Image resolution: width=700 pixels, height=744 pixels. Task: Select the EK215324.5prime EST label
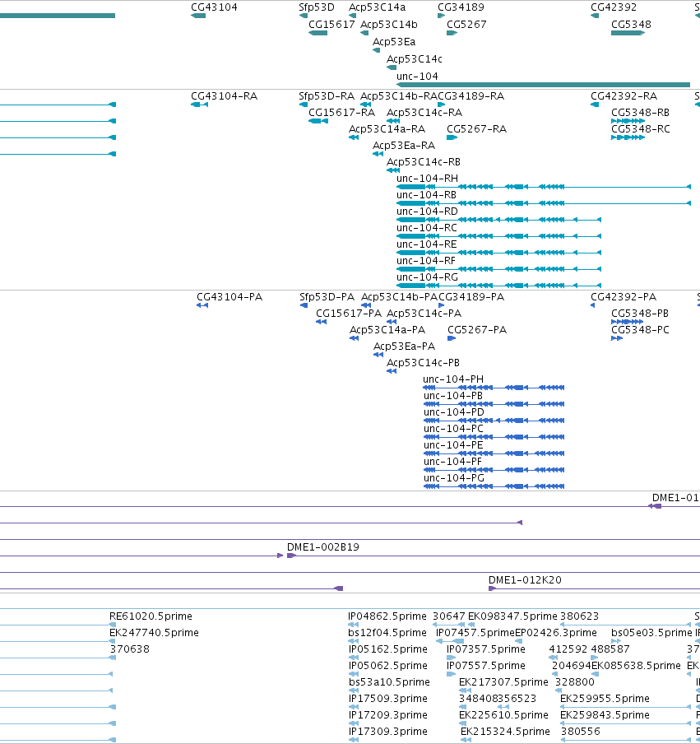(505, 731)
